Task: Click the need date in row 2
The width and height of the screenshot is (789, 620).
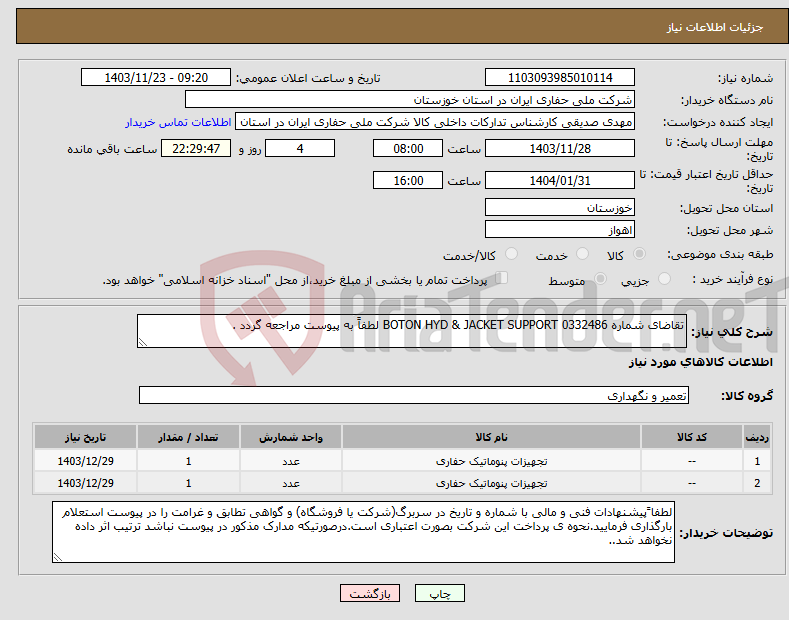Action: coord(86,483)
